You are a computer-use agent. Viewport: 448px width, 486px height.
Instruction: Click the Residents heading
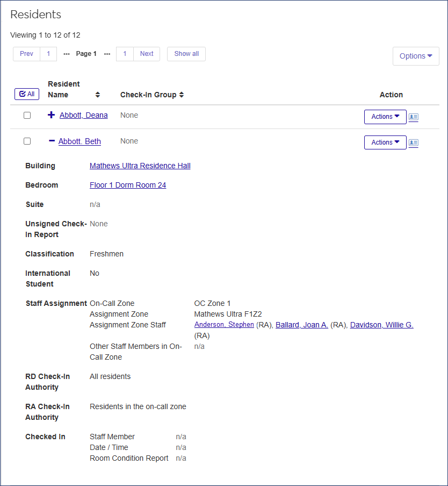35,15
